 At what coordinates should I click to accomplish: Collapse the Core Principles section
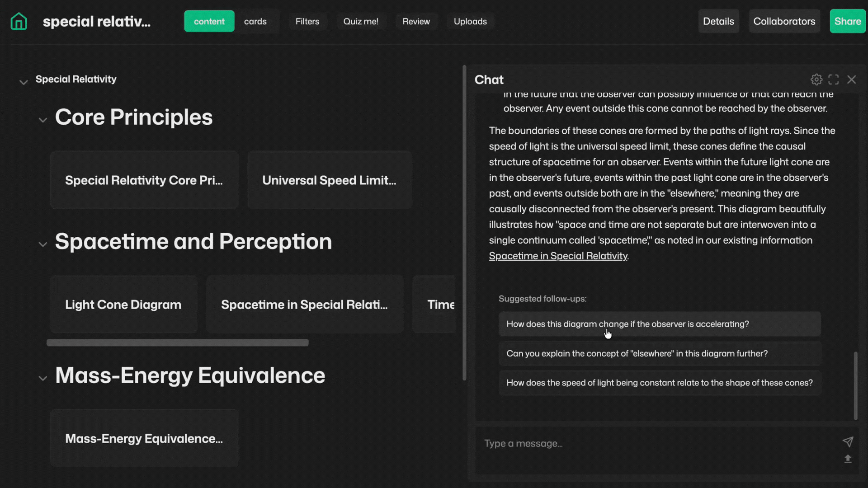pyautogui.click(x=43, y=120)
